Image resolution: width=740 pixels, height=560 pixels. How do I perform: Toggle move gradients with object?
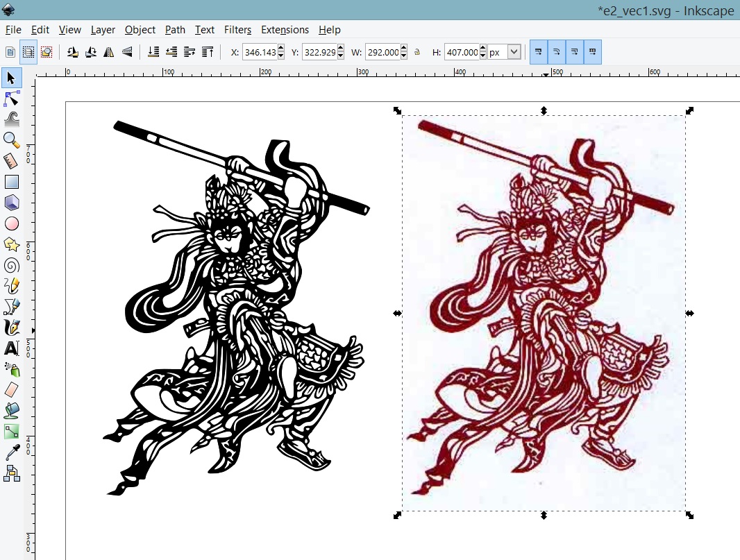coord(574,52)
